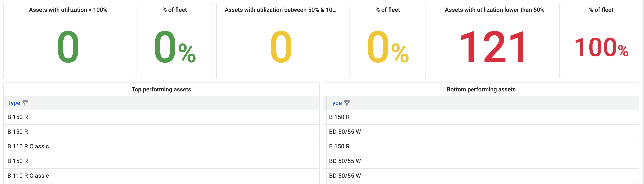Click the 'Top performing assets' panel title
Screen dimensions: 644x184
pos(161,90)
